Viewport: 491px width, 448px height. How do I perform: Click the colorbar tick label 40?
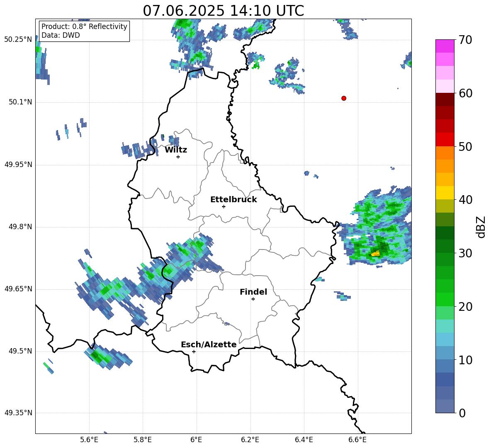[x=465, y=200]
